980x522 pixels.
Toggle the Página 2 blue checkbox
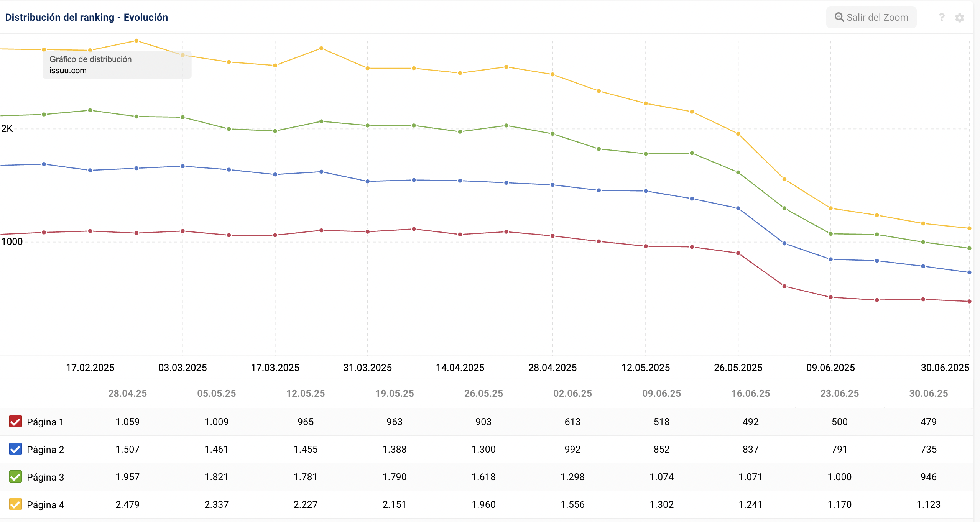click(x=15, y=449)
